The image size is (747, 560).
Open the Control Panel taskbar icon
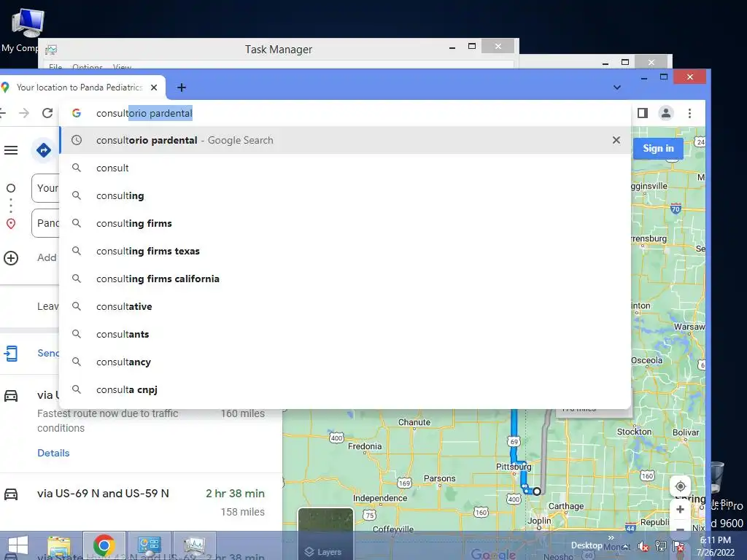click(149, 545)
